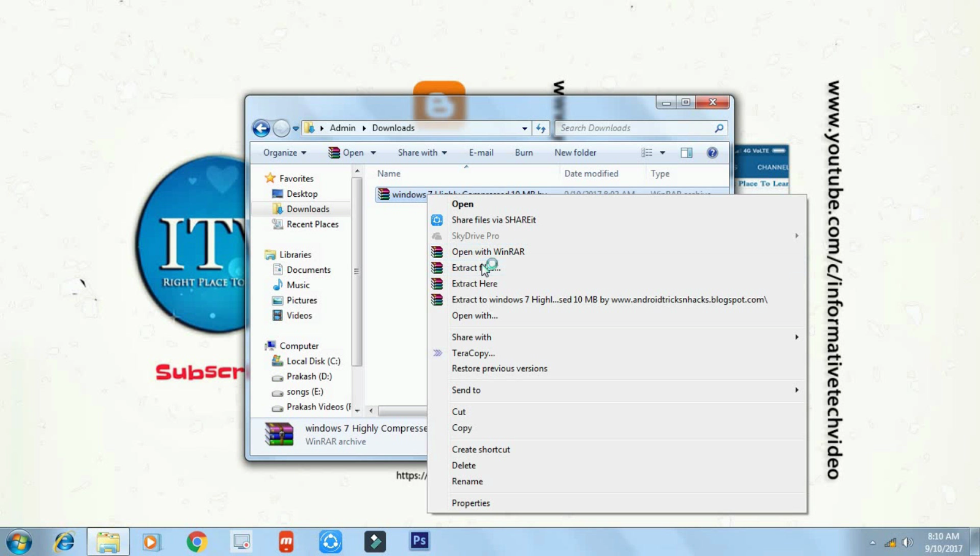Open Google Chrome from the taskbar
Image resolution: width=980 pixels, height=556 pixels.
(x=197, y=542)
